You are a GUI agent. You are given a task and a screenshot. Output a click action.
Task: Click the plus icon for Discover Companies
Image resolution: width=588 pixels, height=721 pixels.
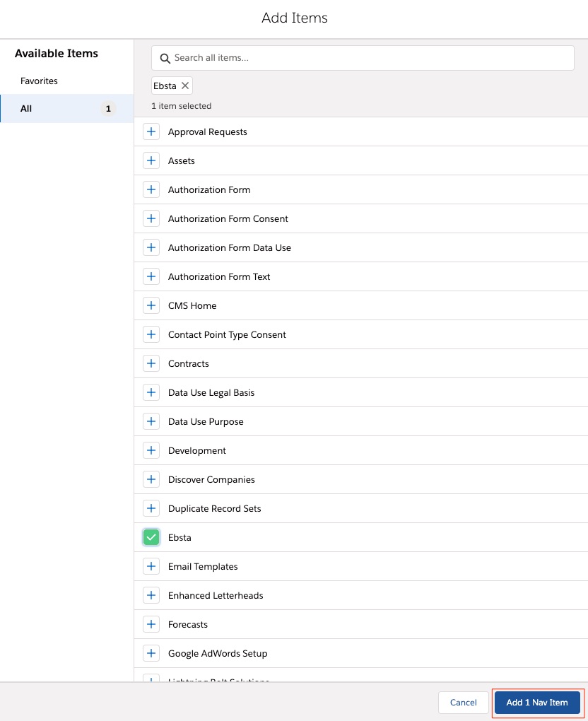pos(151,480)
